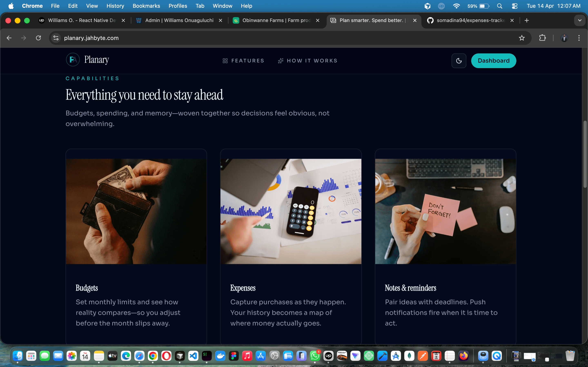588x367 pixels.
Task: Open the tab search chevron
Action: coord(580,20)
